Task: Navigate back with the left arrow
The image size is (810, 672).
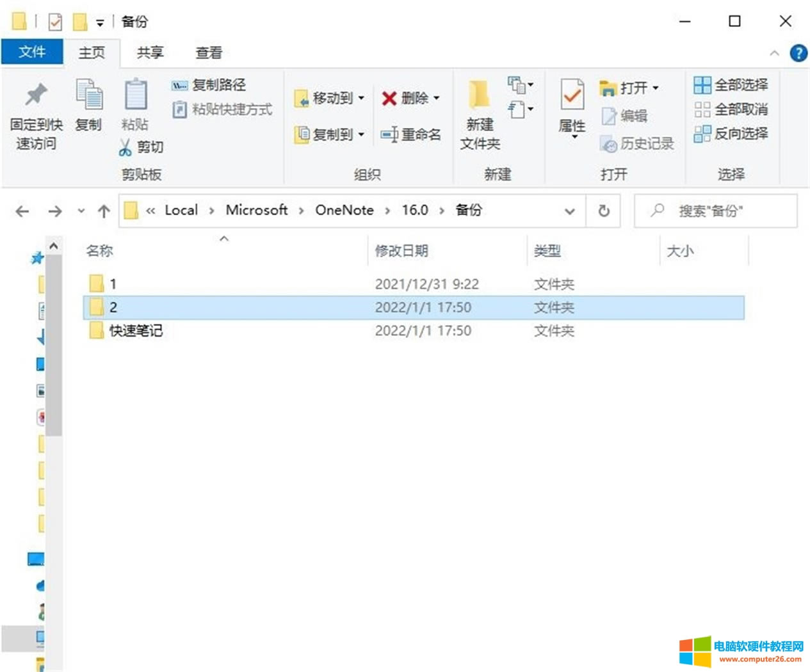Action: tap(22, 211)
